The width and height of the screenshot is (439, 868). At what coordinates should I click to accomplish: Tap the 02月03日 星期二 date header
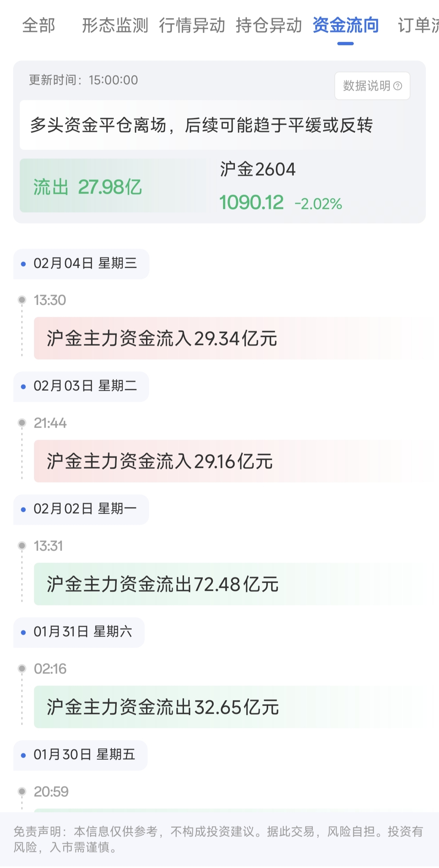pos(81,386)
